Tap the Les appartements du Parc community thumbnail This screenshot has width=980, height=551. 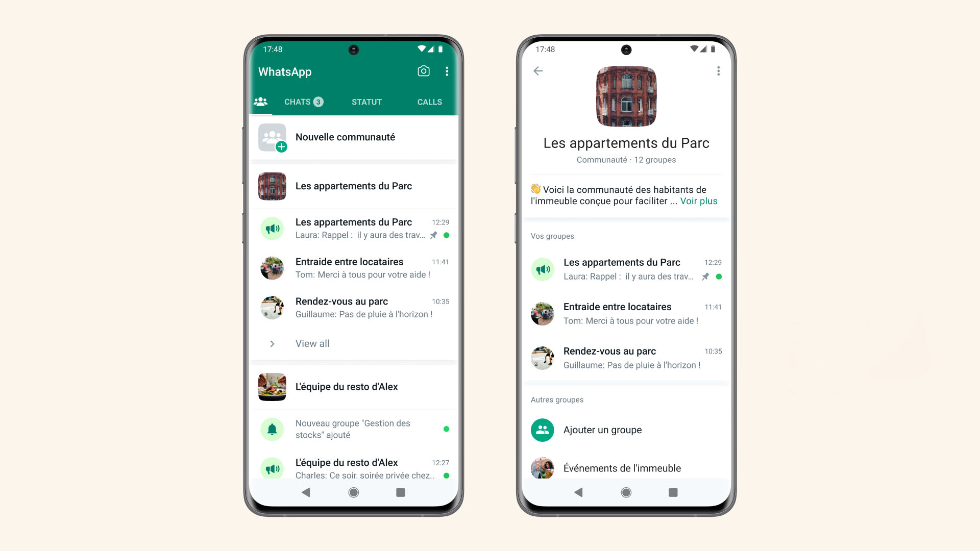pyautogui.click(x=272, y=186)
